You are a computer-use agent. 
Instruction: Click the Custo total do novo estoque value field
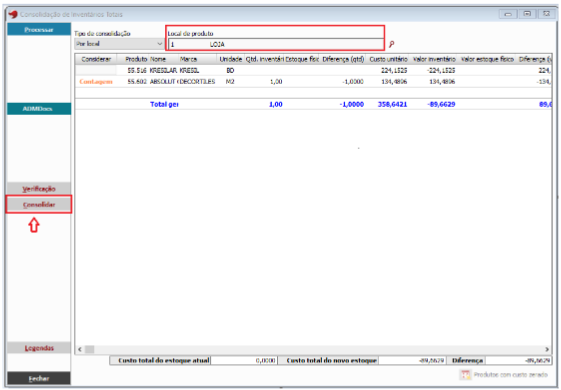tap(412, 360)
